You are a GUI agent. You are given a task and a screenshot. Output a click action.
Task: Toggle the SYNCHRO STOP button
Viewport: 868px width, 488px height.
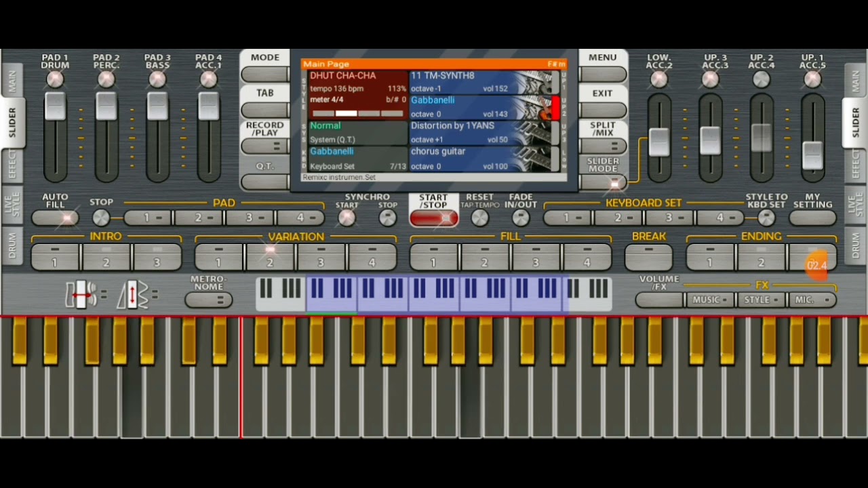(x=388, y=218)
